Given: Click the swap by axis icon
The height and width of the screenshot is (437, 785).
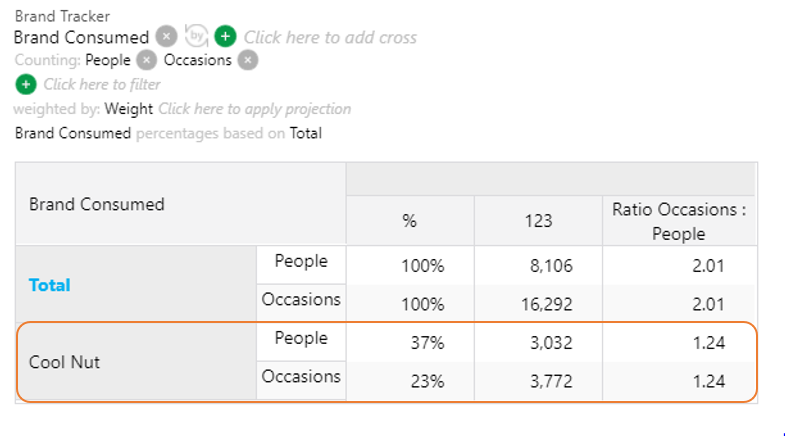Looking at the screenshot, I should [196, 36].
